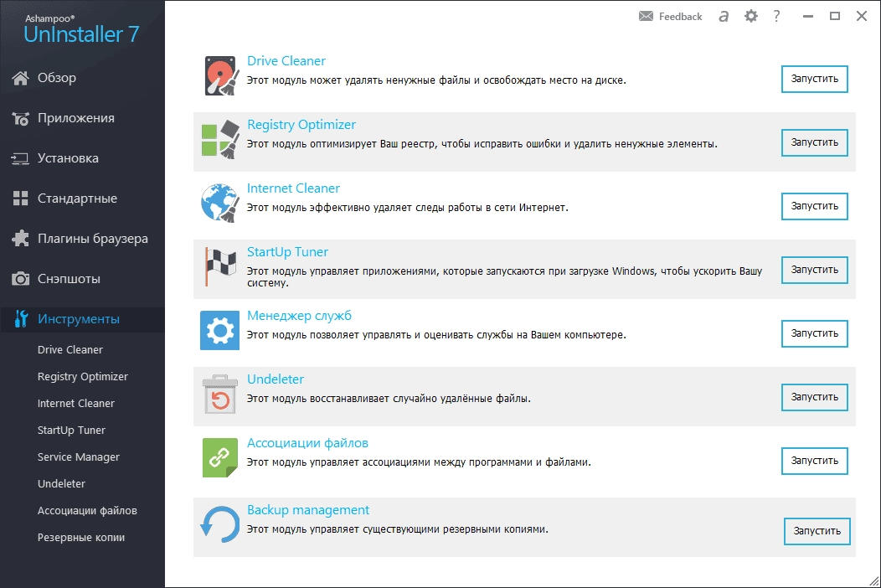Click the Internet Cleaner title link
Viewport: 881px width, 588px height.
[293, 188]
